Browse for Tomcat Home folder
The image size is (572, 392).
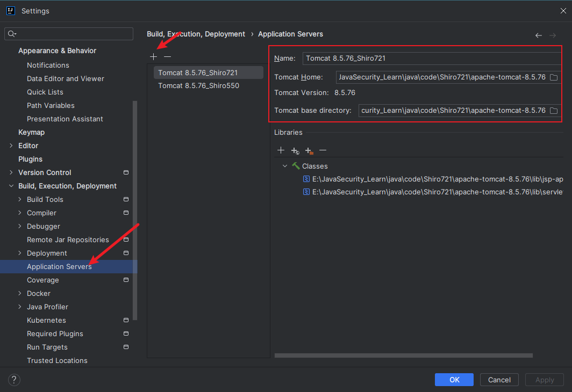554,77
